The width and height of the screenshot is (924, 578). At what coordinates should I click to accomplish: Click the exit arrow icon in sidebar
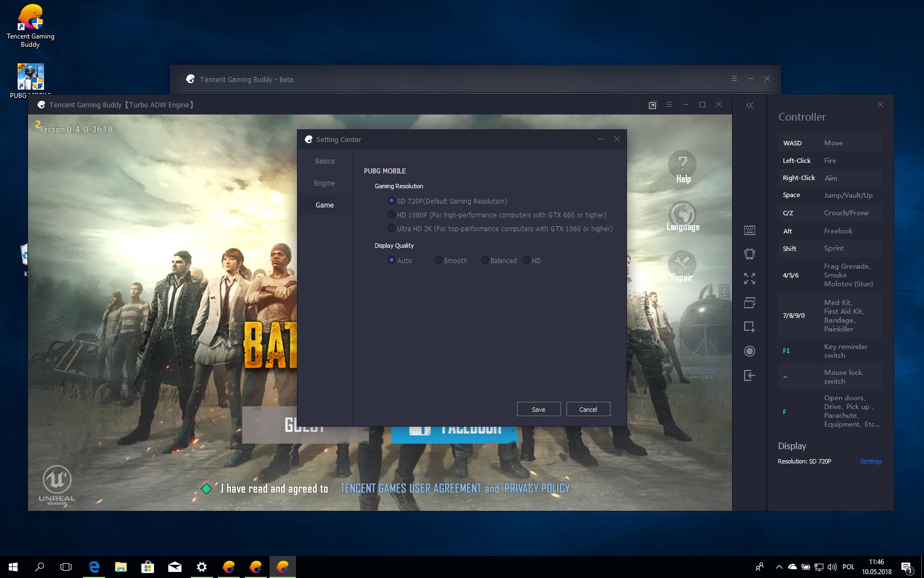point(749,375)
